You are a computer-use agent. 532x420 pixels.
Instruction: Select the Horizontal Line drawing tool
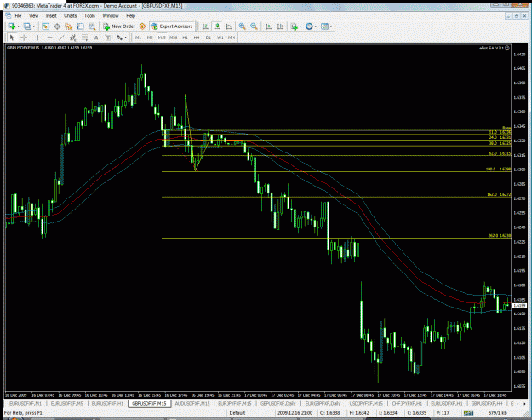pyautogui.click(x=50, y=37)
